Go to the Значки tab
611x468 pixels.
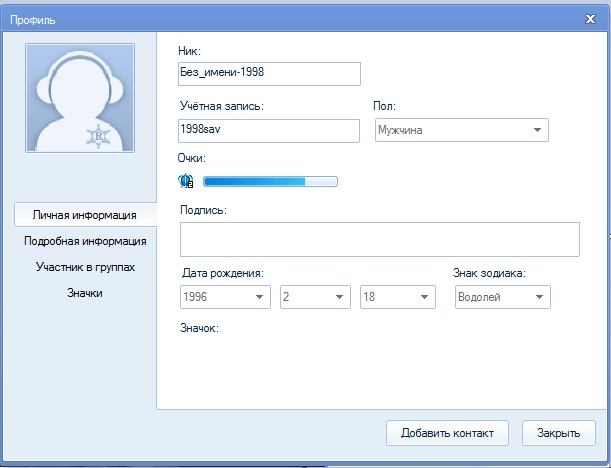[85, 293]
